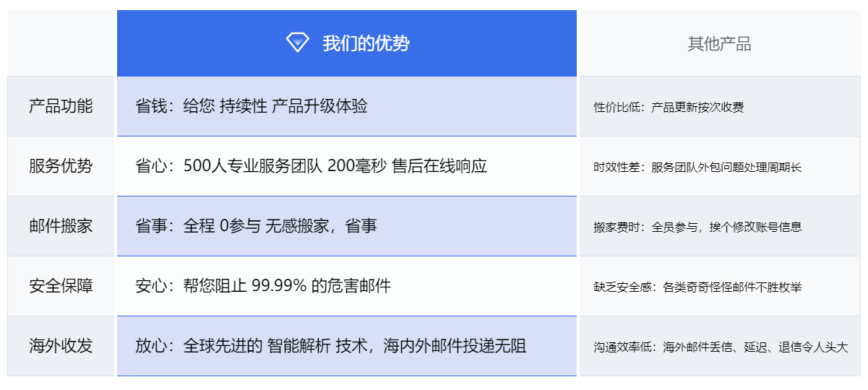Click the 性价比低 产品更新按次收费 cell

pyautogui.click(x=669, y=108)
